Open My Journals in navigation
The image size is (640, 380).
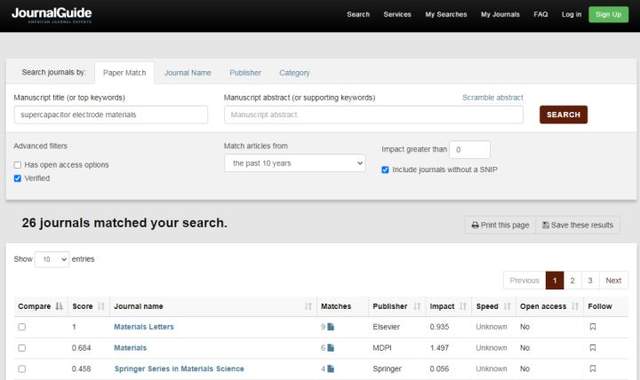coord(500,14)
